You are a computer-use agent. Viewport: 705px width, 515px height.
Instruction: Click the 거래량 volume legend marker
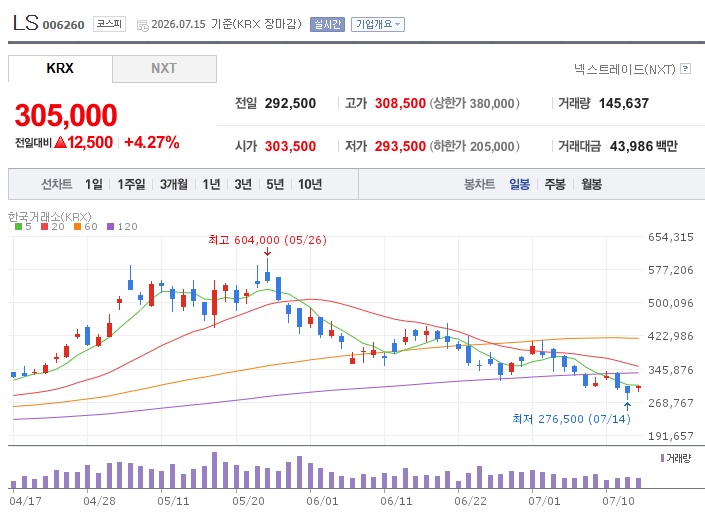click(662, 458)
